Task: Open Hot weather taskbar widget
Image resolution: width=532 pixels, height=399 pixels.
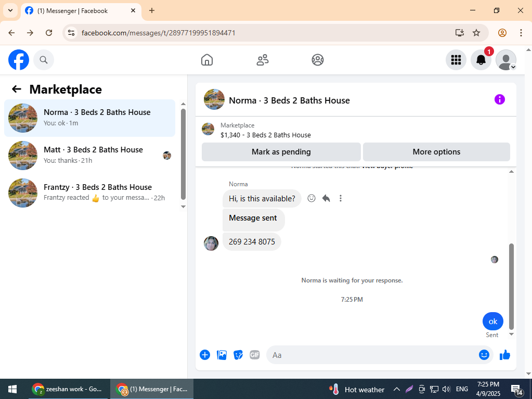Action: click(x=357, y=390)
